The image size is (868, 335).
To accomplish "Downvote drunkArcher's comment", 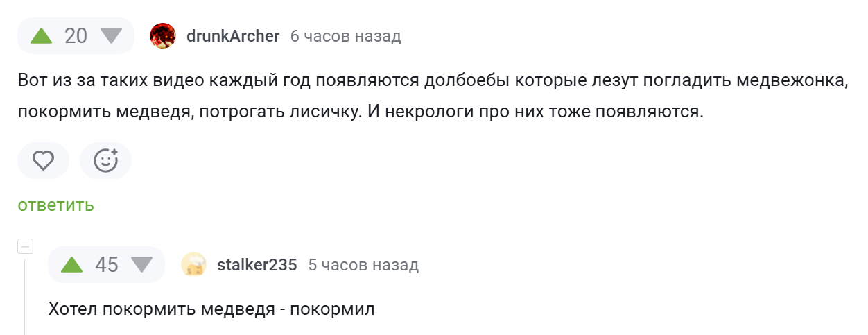I will tap(111, 36).
